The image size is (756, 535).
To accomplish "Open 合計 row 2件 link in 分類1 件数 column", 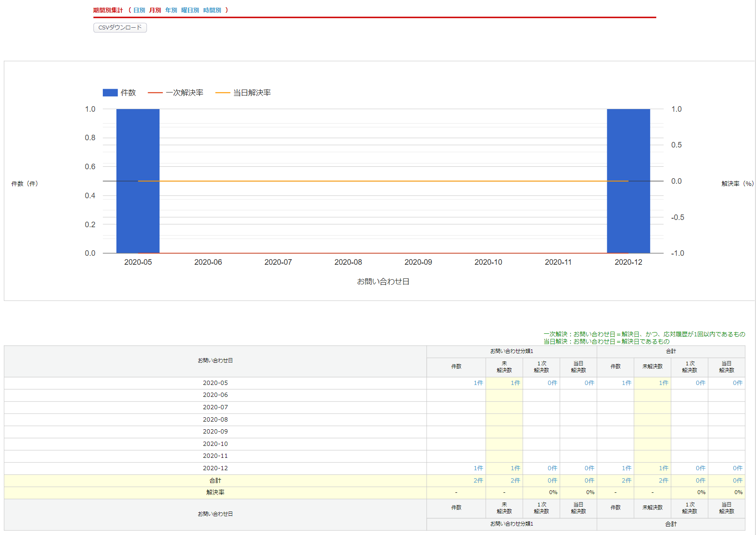I will click(x=478, y=480).
